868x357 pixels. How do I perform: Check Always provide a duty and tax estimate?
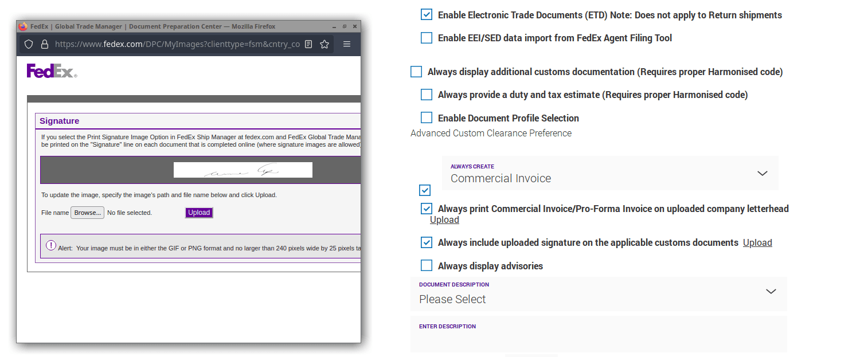[x=427, y=95]
